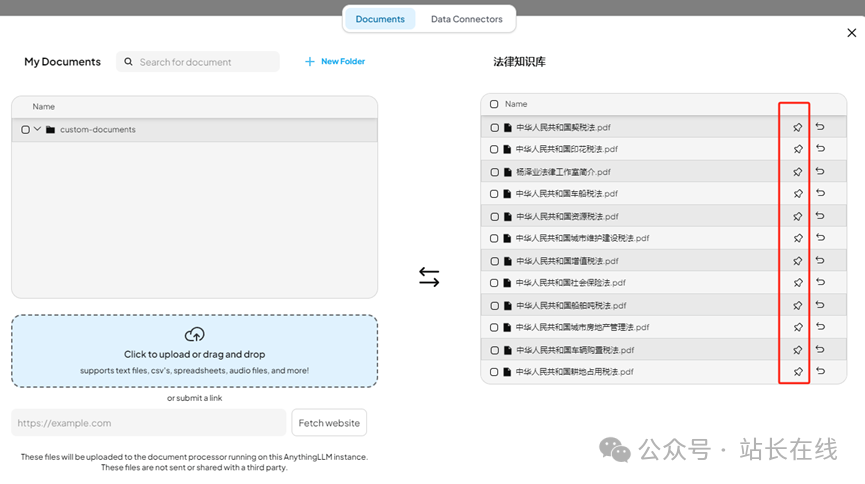Expand the custom-documents folder chevron

tap(38, 129)
